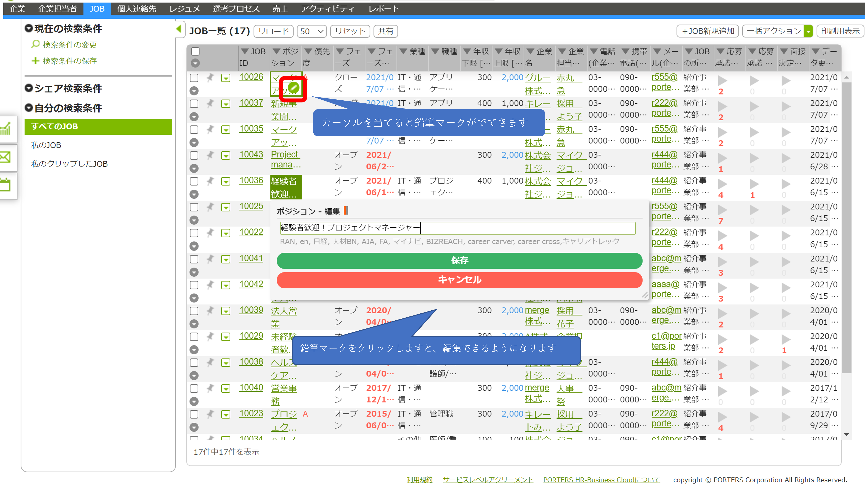Open the green row menu dropdown for JOB 10026
Screen dimensions: 868x490
click(x=226, y=78)
